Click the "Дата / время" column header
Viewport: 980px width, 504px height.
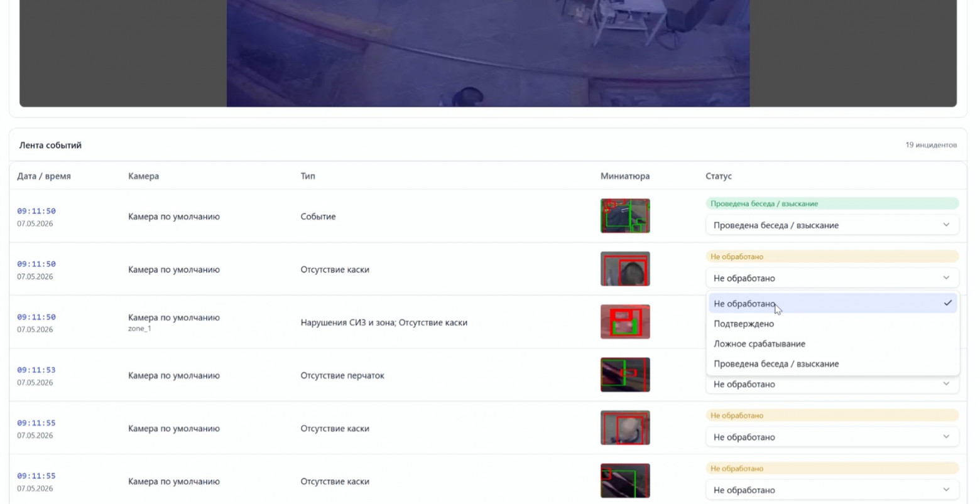point(44,176)
